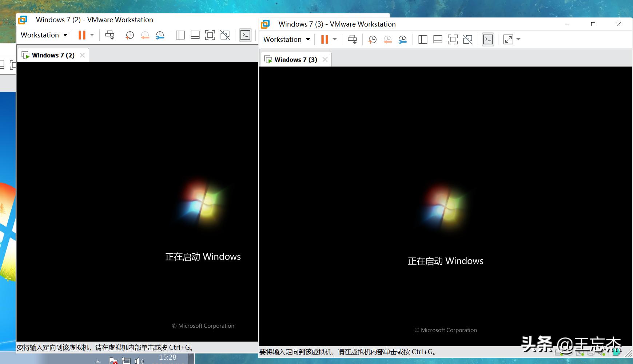Image resolution: width=633 pixels, height=364 pixels.
Task: Open the virtual machine console view in Windows 7 (3)
Action: click(488, 39)
